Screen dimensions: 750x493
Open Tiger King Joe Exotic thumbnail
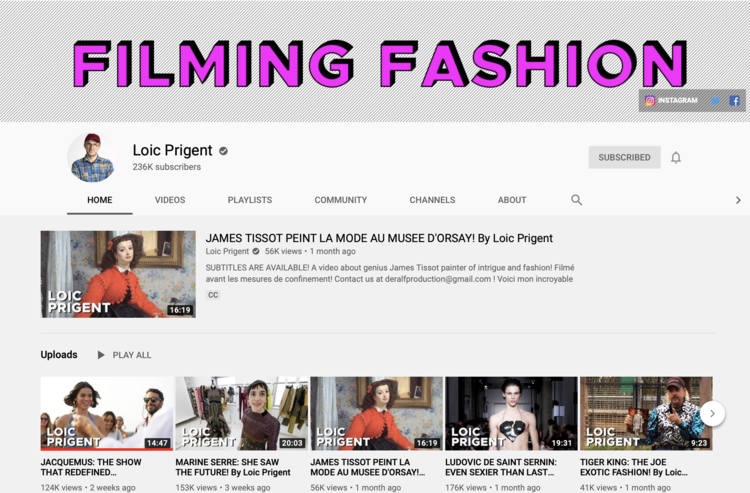(646, 414)
